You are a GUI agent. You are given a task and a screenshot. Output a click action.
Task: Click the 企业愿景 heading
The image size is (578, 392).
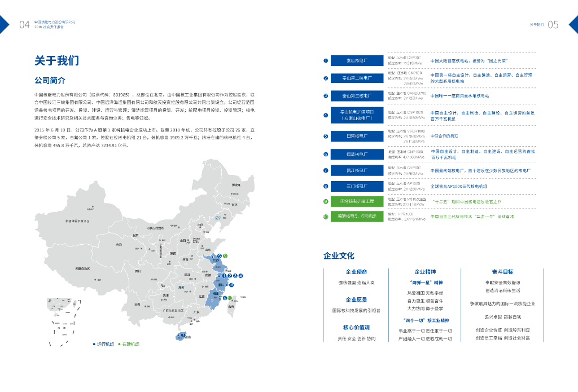point(356,299)
